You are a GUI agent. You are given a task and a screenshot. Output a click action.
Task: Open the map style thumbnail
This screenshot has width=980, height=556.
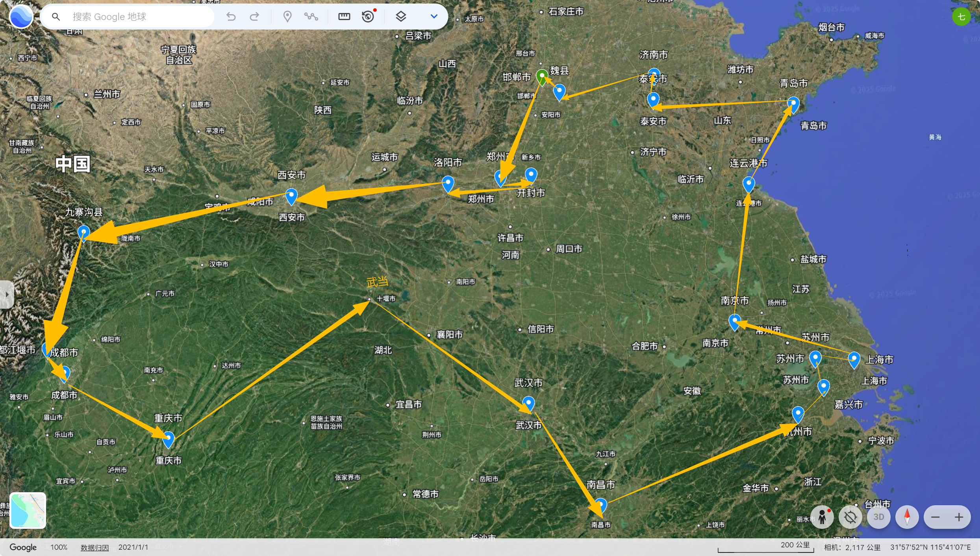28,510
